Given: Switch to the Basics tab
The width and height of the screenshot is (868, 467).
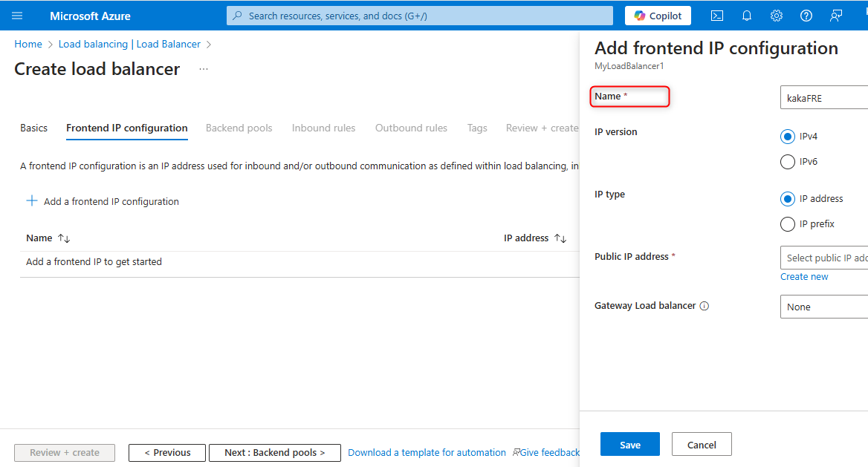Looking at the screenshot, I should (33, 128).
